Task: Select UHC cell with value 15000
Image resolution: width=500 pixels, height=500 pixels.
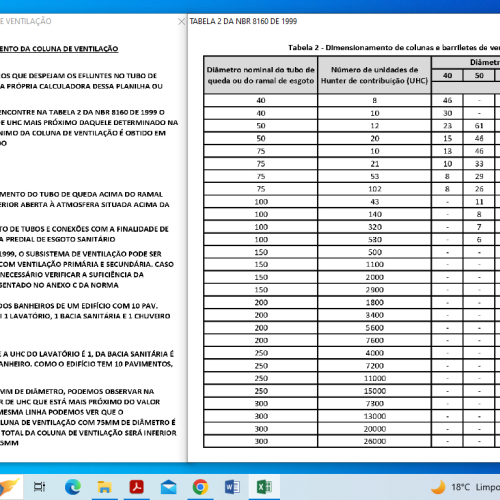Action: pyautogui.click(x=374, y=391)
